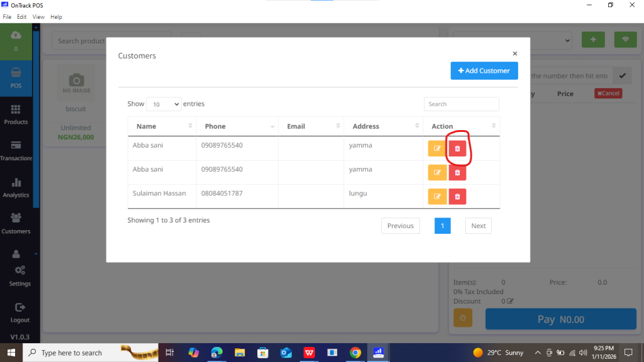Viewport: 644px width, 362px height.
Task: Open Google Chrome from the taskbar
Action: coord(355,353)
